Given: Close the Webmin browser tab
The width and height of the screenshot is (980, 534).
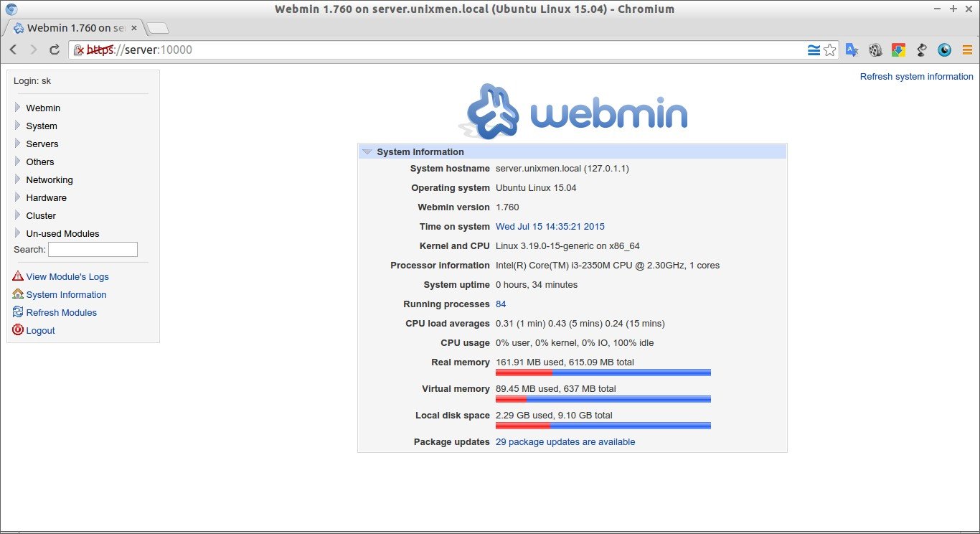Looking at the screenshot, I should 134,28.
